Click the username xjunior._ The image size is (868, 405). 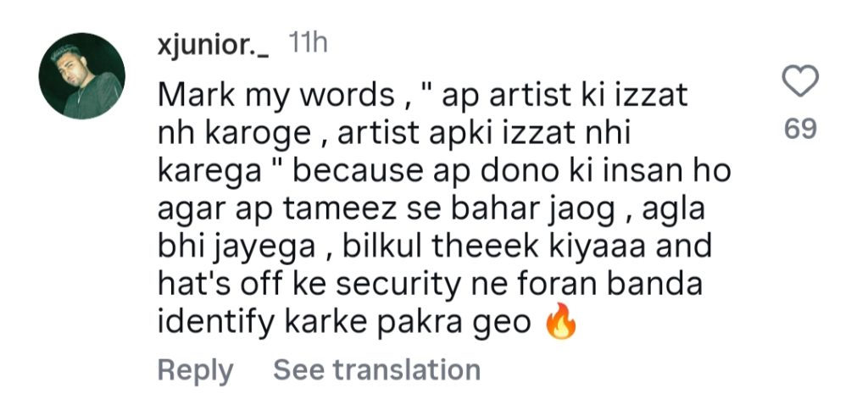point(214,46)
